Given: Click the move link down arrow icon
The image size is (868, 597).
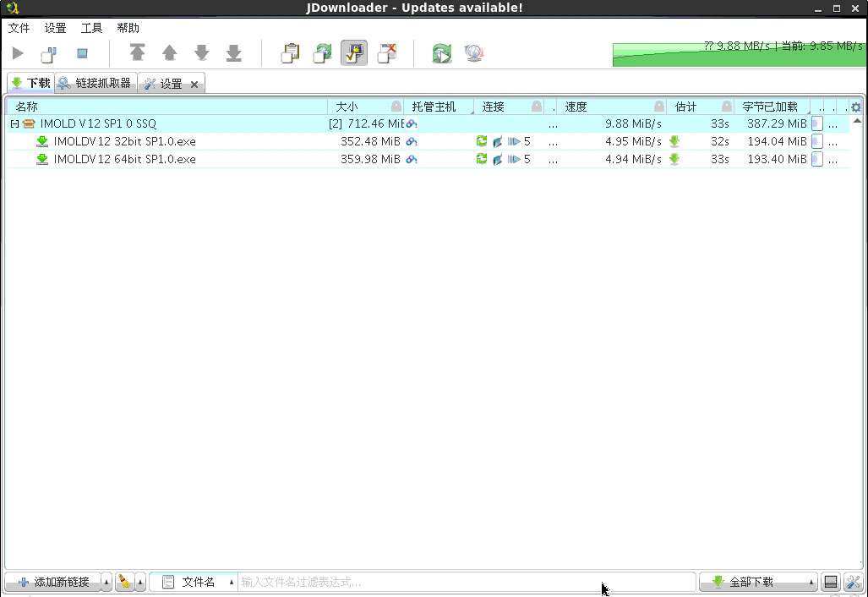Looking at the screenshot, I should click(202, 52).
